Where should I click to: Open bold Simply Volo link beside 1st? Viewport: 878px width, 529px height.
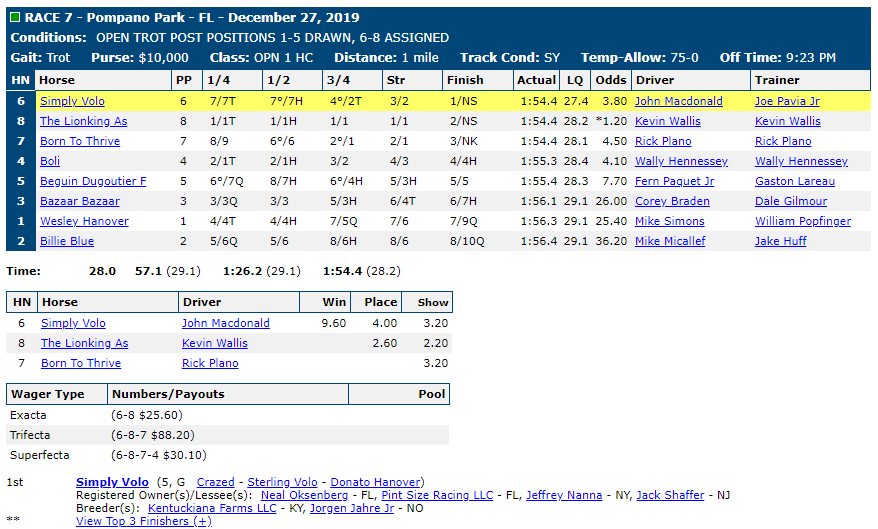pos(112,482)
